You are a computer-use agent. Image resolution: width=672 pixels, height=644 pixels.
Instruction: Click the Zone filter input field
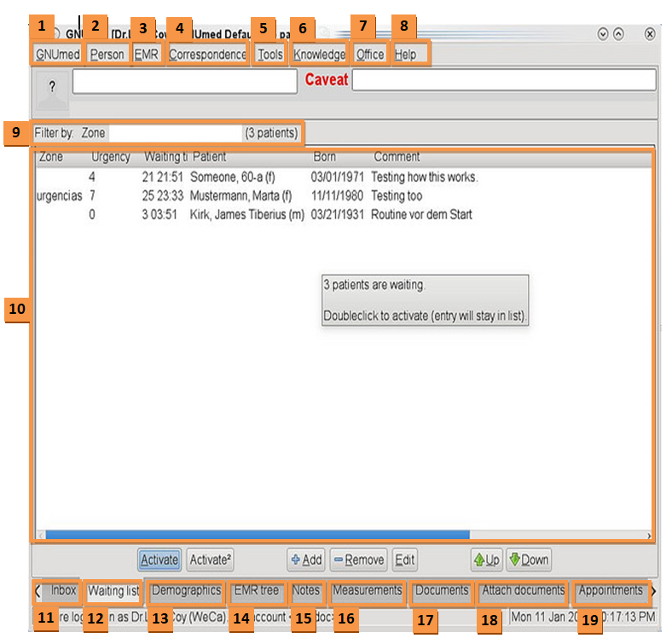point(175,133)
